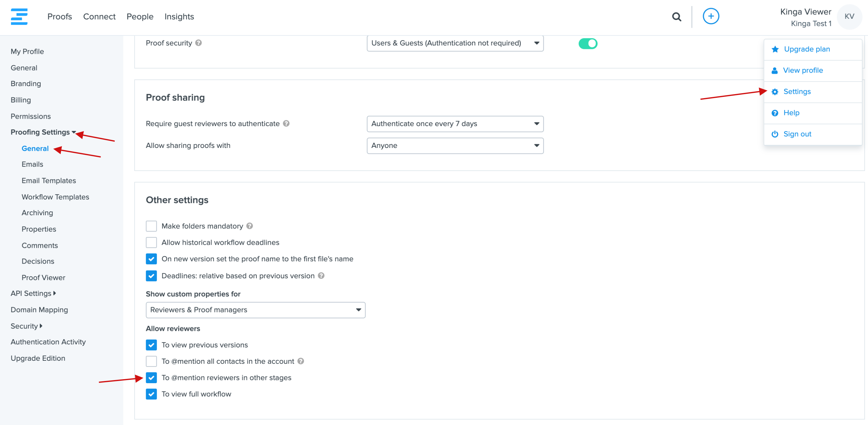Open the search magnifier icon
Screen dimensions: 868x425
pyautogui.click(x=676, y=17)
